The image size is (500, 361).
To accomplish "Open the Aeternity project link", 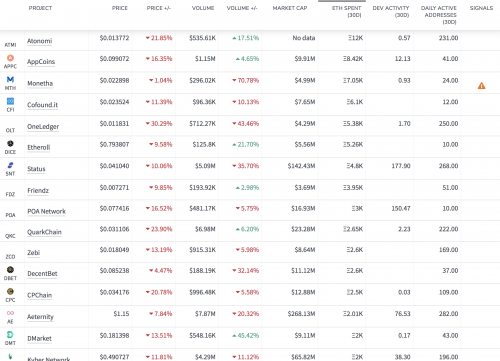I will click(40, 317).
